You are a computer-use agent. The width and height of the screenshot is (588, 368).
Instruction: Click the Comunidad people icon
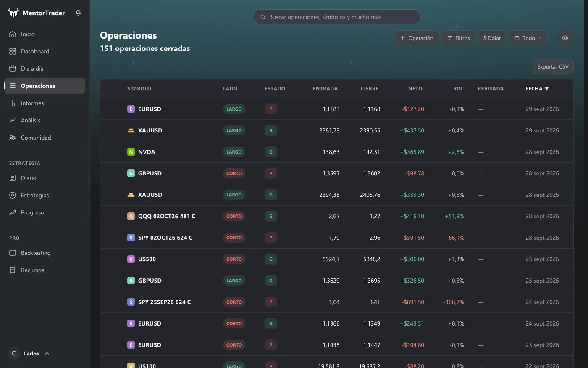tap(13, 138)
